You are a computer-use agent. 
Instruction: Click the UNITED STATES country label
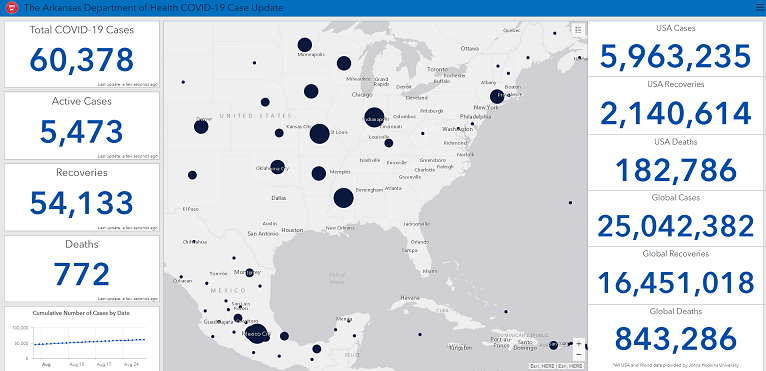(255, 116)
